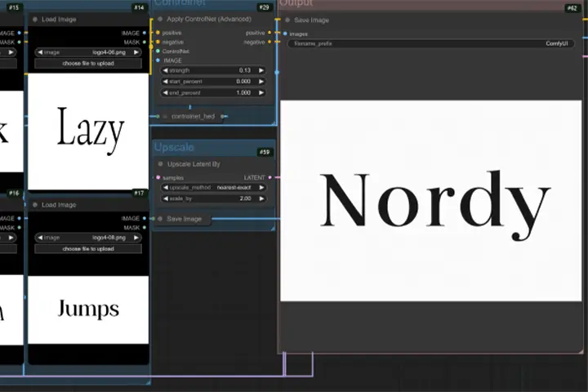Select next image after logo4-08.png
588x392 pixels.
pyautogui.click(x=136, y=238)
